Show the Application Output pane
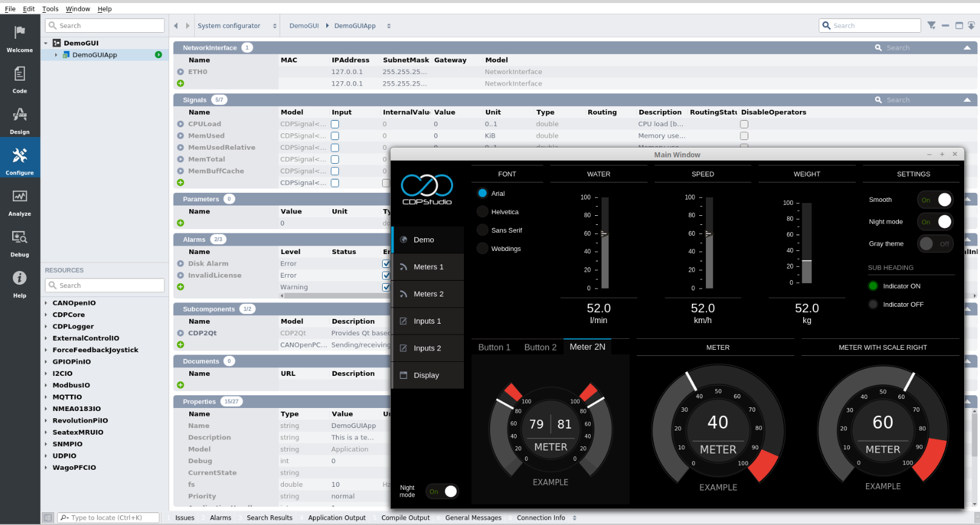This screenshot has width=980, height=525. pyautogui.click(x=337, y=518)
